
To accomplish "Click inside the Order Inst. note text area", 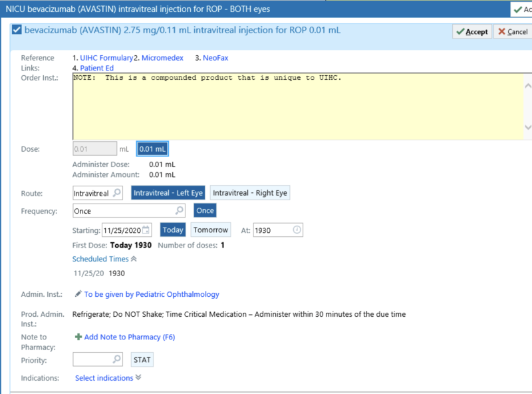I will click(298, 106).
